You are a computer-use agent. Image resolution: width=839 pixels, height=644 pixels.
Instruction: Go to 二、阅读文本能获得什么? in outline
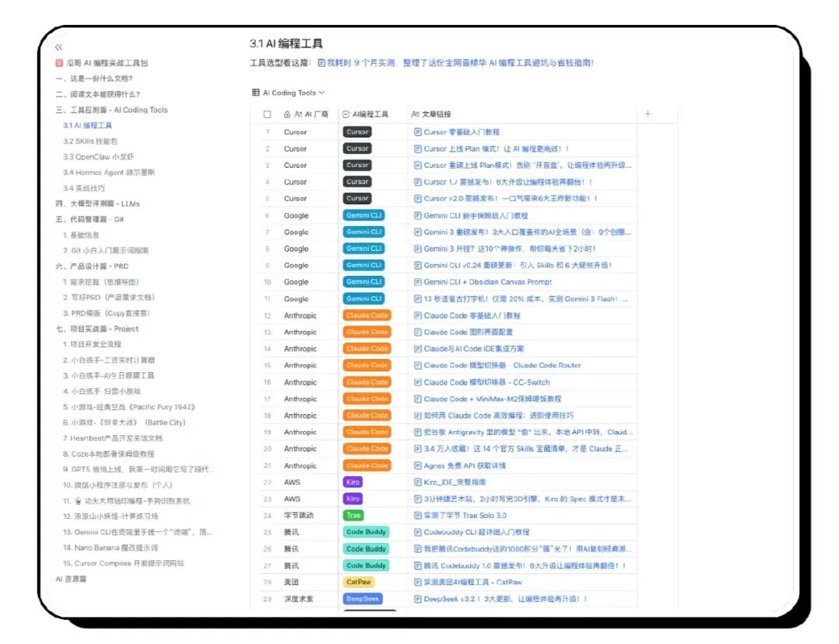click(x=98, y=94)
